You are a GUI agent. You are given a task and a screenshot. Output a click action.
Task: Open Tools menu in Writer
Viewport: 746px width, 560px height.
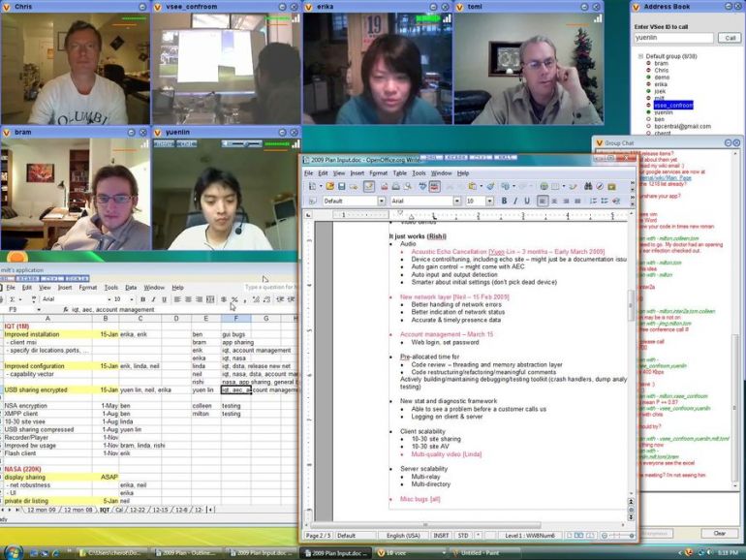point(420,173)
